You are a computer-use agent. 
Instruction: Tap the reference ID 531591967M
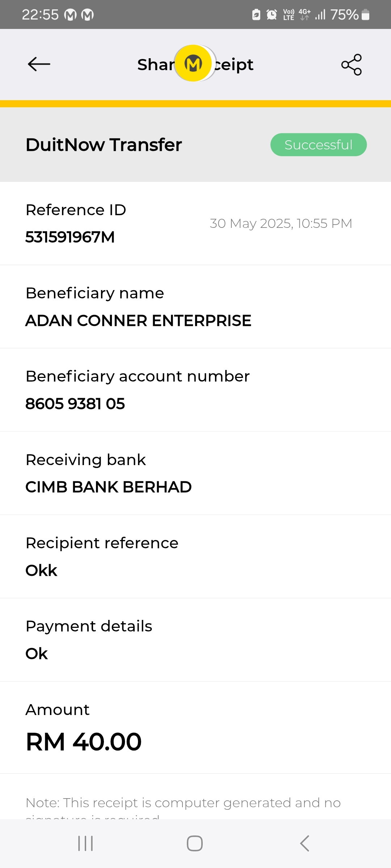(x=70, y=237)
